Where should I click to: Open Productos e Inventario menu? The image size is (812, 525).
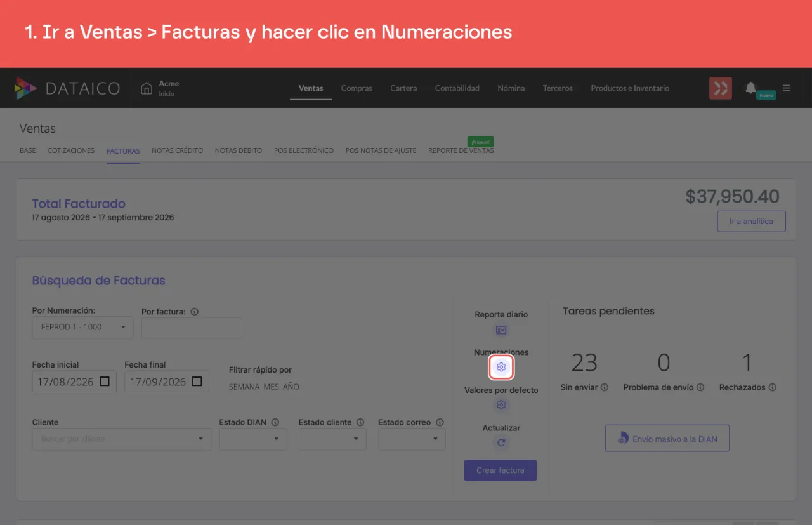[630, 88]
